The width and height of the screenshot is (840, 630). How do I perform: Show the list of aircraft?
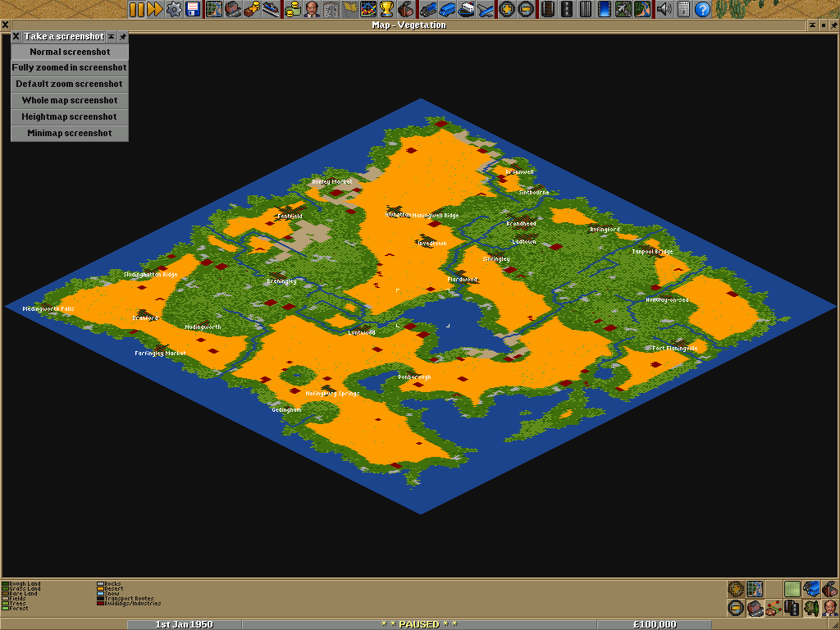coord(484,9)
